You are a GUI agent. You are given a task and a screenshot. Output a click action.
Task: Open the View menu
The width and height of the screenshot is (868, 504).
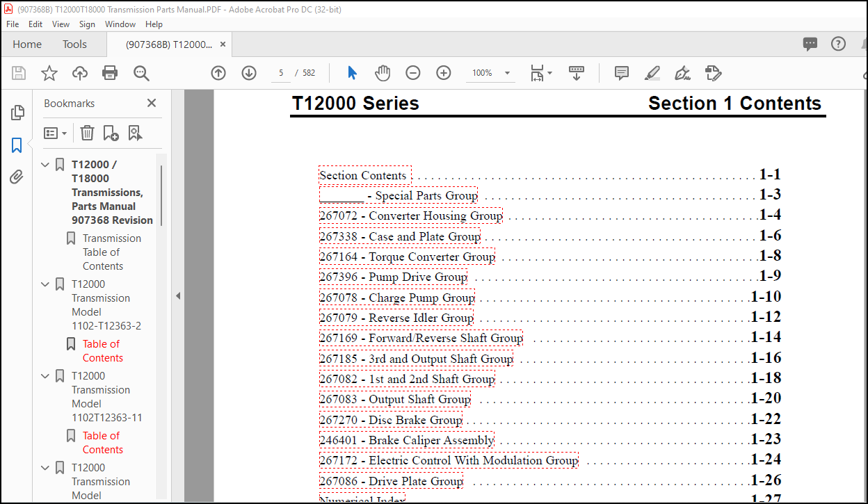point(61,24)
